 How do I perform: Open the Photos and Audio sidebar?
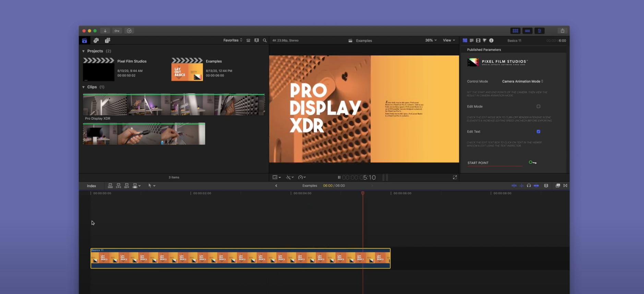(x=96, y=41)
